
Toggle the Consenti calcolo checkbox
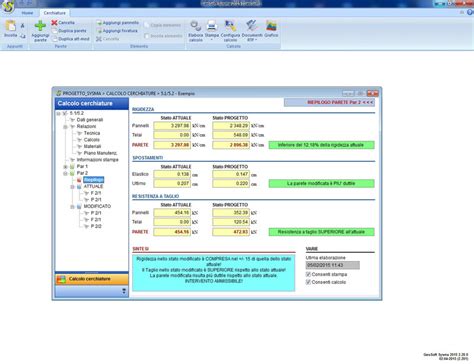308,282
